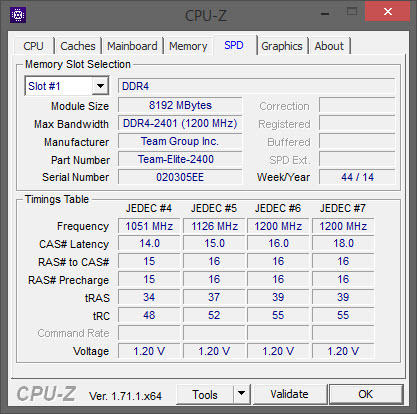Click the JEDEC #4 RAS# to CAS# value 15

coord(149,261)
